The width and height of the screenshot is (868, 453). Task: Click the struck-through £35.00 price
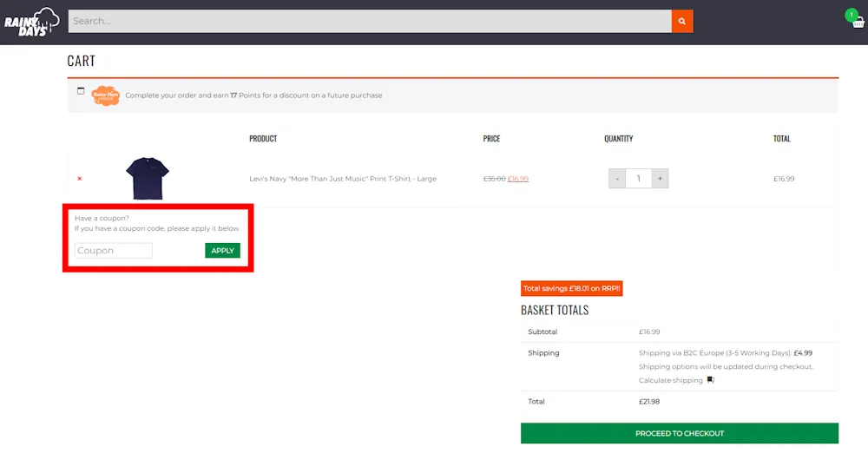coord(495,178)
